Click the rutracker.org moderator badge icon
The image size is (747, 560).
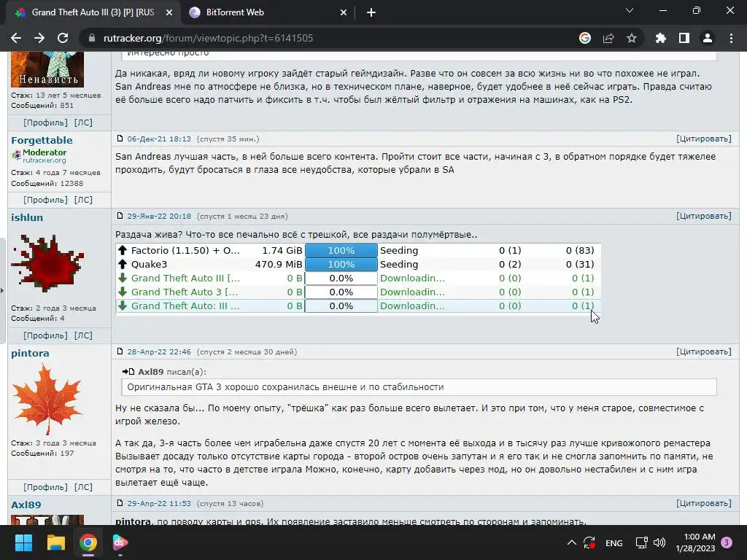click(x=17, y=155)
